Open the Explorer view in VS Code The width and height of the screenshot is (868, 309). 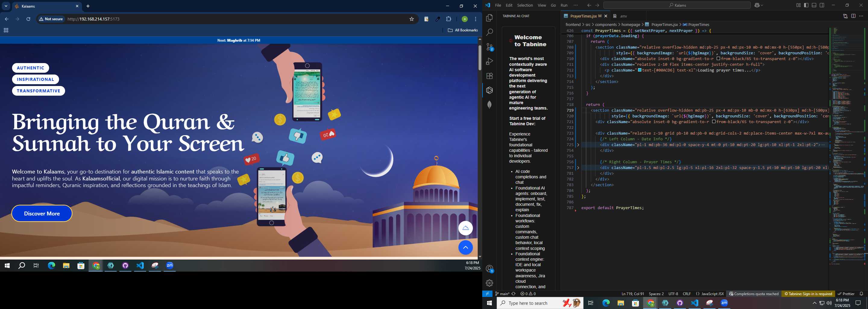coord(489,18)
